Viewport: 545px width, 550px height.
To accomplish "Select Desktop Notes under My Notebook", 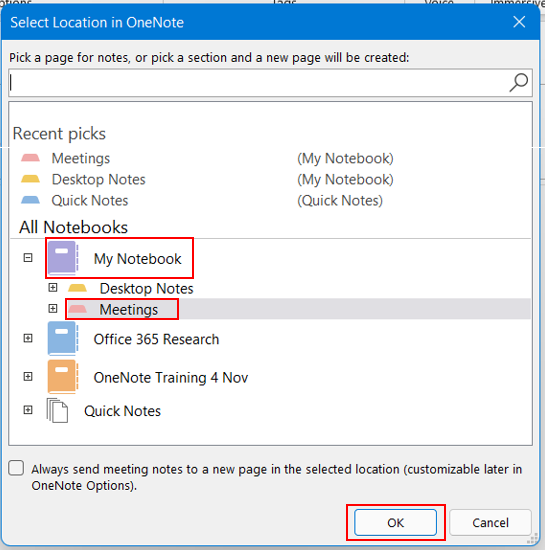I will tap(147, 289).
